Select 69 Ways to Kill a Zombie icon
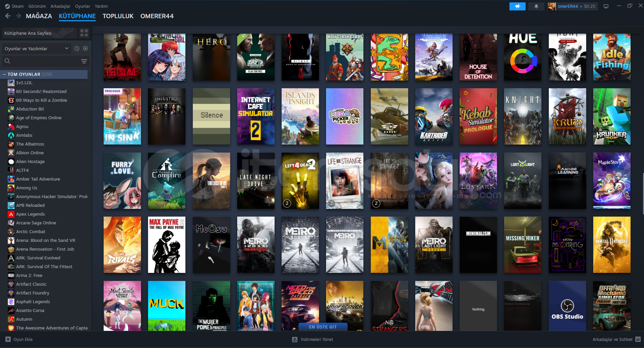Screen dimensions: 644x348 click(11, 100)
